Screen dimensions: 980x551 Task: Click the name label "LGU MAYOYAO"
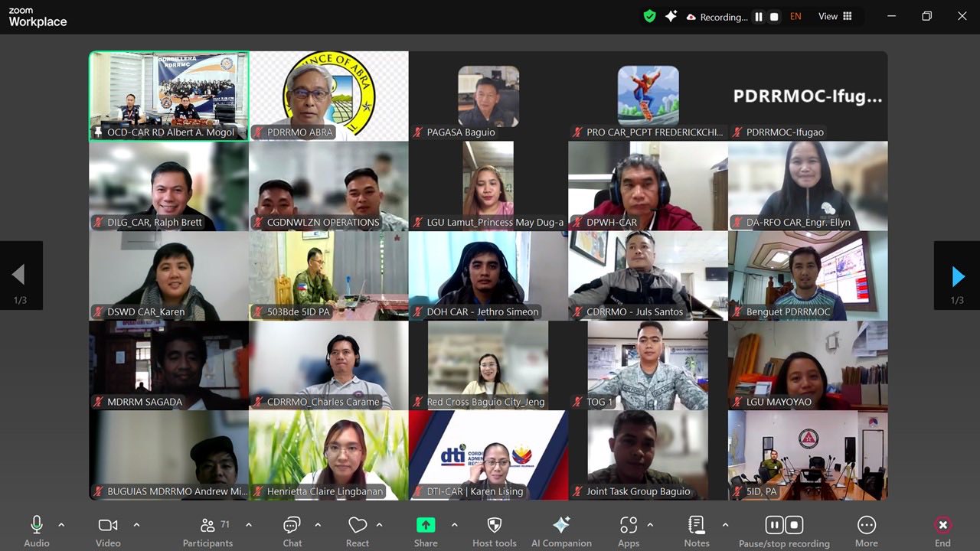tap(779, 402)
